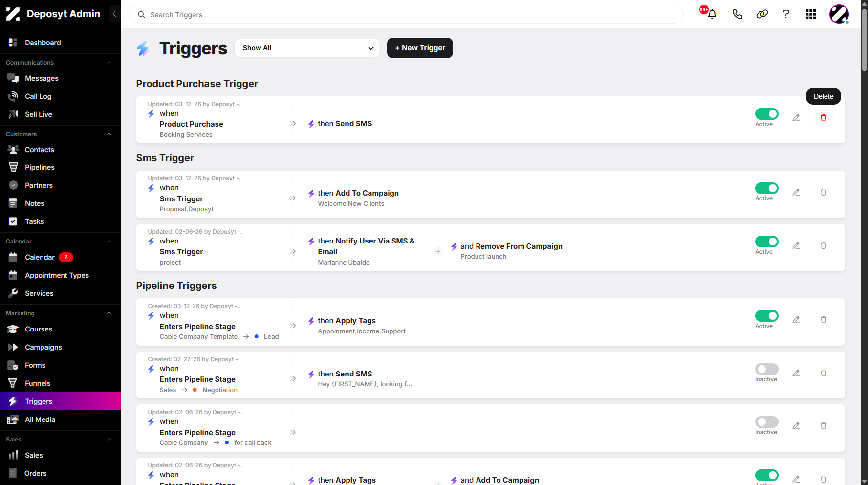Open the link icon in the top bar
The height and width of the screenshot is (485, 868).
[762, 14]
